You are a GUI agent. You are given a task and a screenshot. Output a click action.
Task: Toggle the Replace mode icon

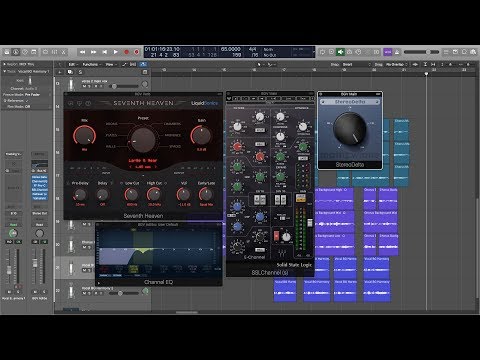click(x=331, y=52)
